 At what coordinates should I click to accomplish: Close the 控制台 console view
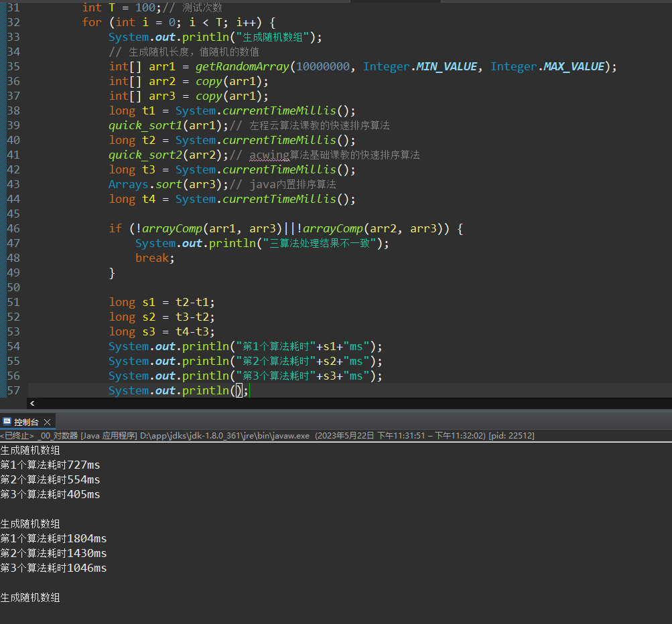pyautogui.click(x=47, y=422)
